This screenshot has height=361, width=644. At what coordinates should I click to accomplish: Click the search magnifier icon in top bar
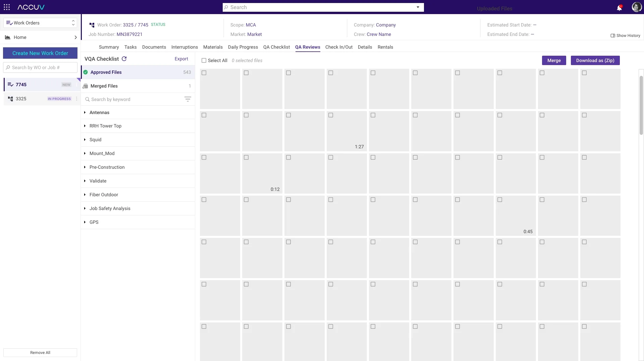coord(226,7)
